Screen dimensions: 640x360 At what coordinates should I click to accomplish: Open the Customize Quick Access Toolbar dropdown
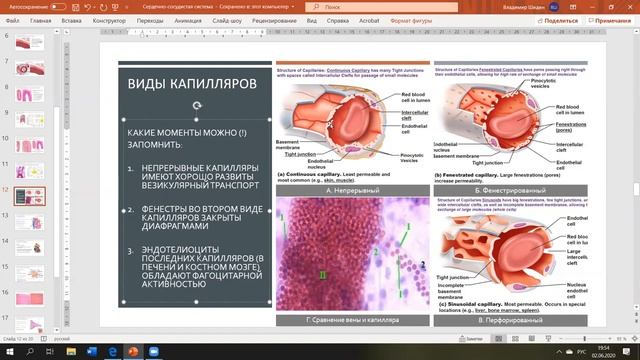pyautogui.click(x=126, y=7)
